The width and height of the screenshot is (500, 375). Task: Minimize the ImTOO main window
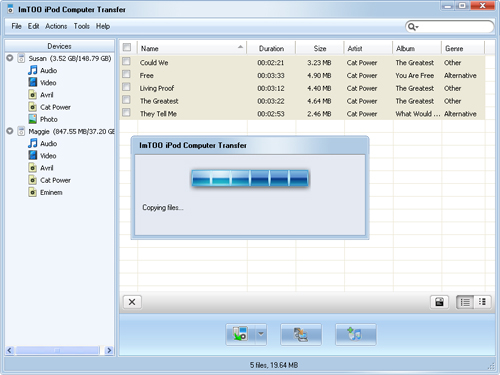point(448,6)
